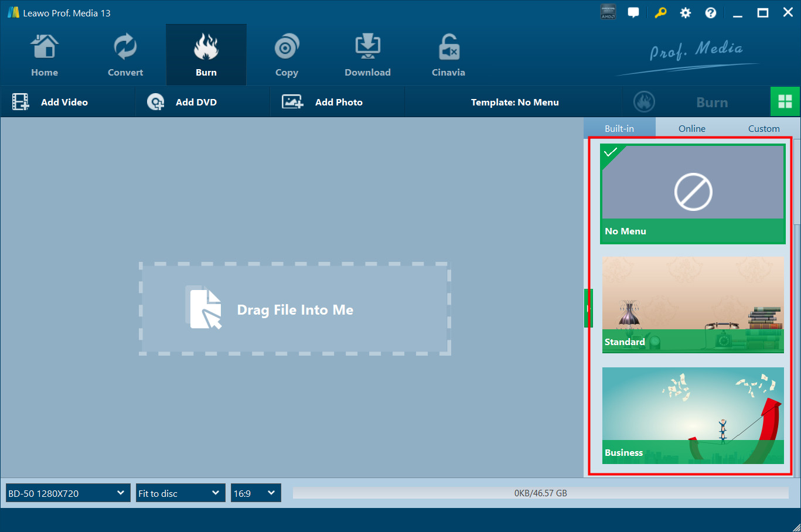Switch to the Built-in templates tab
The width and height of the screenshot is (801, 532).
click(619, 128)
